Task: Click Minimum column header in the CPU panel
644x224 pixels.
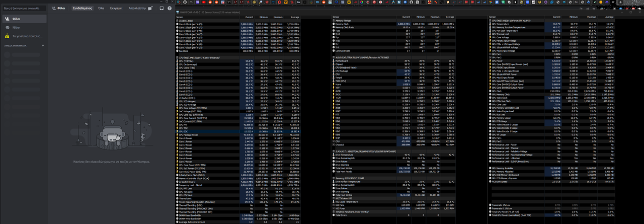Action: (x=262, y=17)
